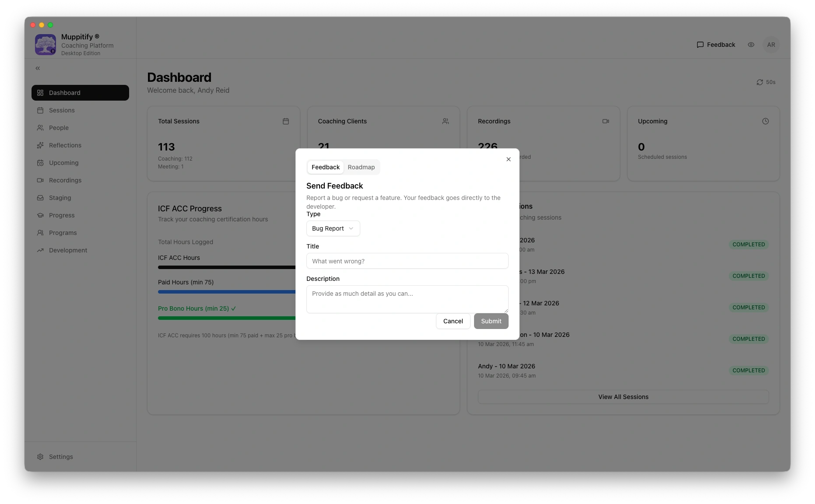Click the video camera icon on Recordings card

[605, 121]
